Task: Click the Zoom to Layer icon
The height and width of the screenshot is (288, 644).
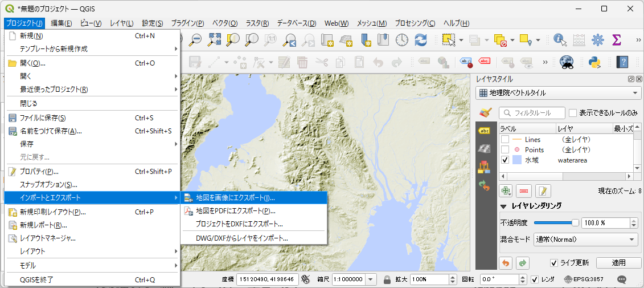Action: pyautogui.click(x=251, y=39)
